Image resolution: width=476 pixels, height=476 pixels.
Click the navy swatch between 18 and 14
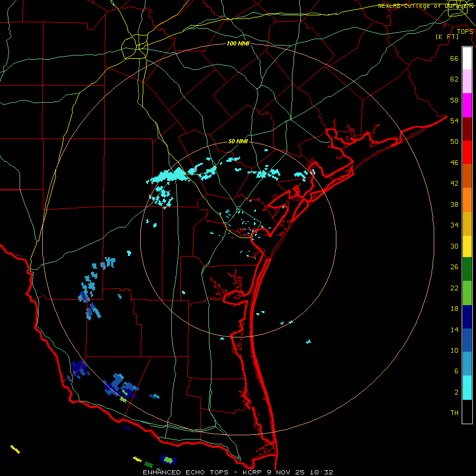pyautogui.click(x=467, y=317)
